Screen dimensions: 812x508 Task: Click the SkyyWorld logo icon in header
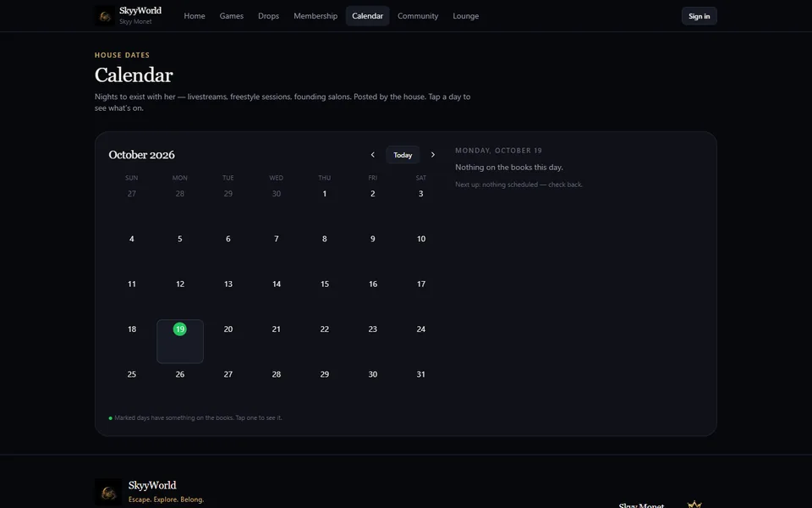(x=105, y=16)
